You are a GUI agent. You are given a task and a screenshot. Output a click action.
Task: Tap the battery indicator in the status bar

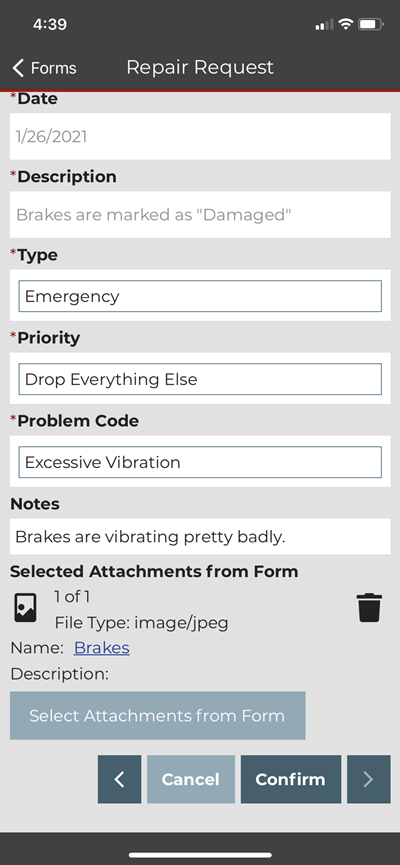tap(371, 24)
